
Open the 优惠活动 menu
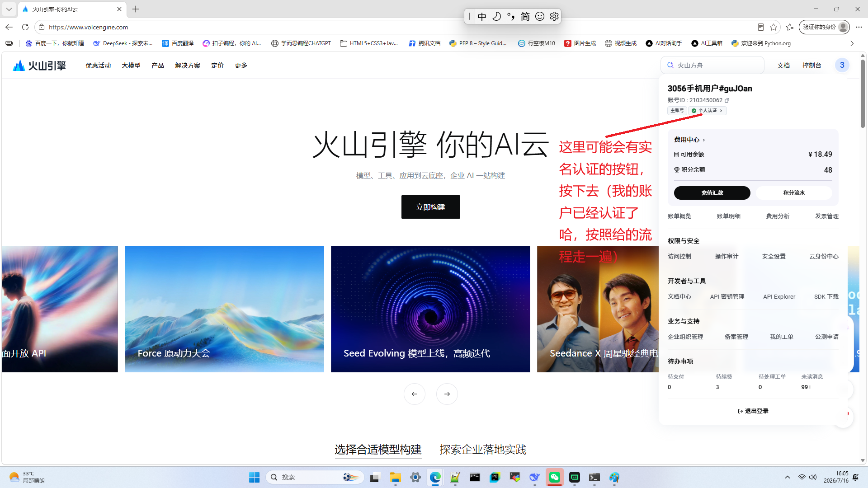point(98,66)
